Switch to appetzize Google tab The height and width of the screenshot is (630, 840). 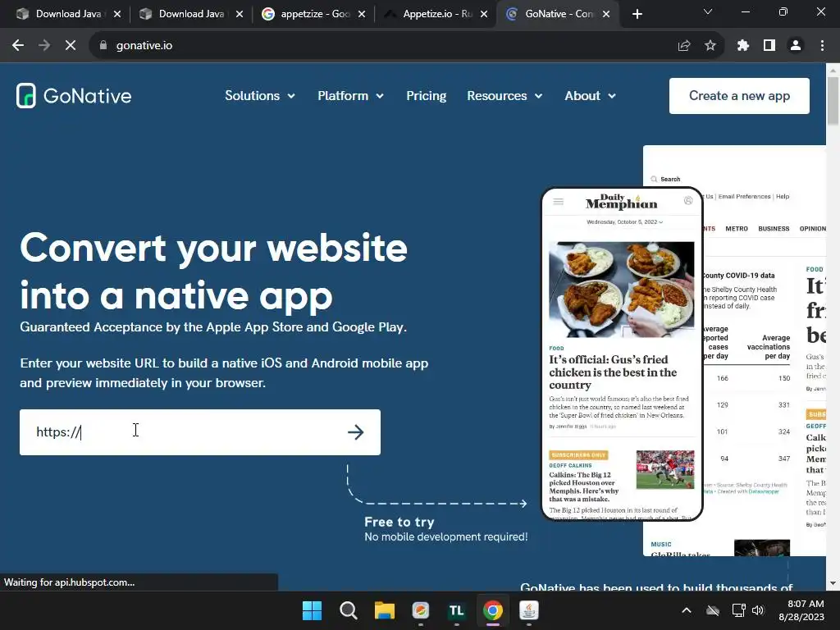coord(313,15)
